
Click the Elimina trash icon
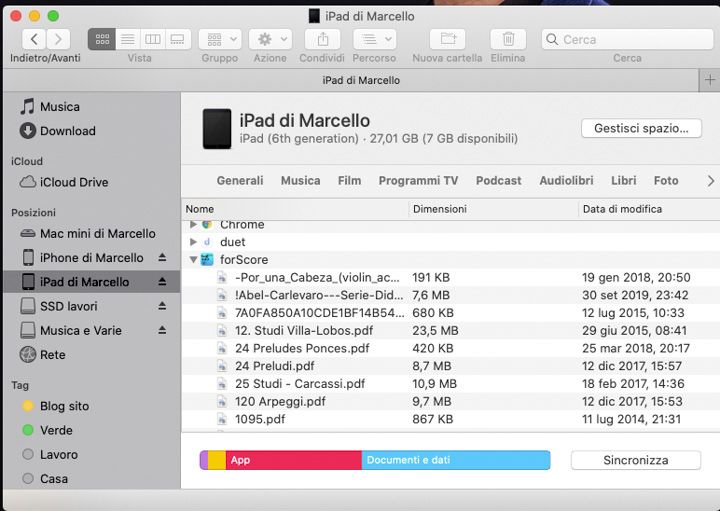point(508,39)
